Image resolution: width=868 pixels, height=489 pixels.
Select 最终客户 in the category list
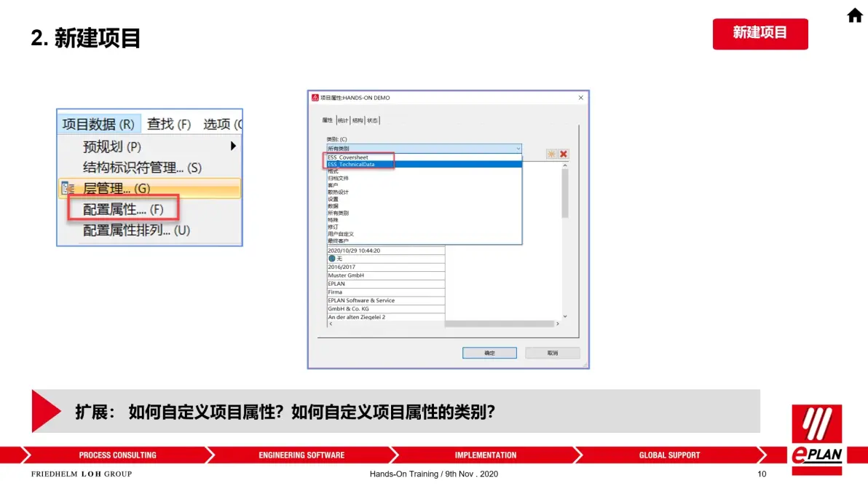[x=424, y=241]
